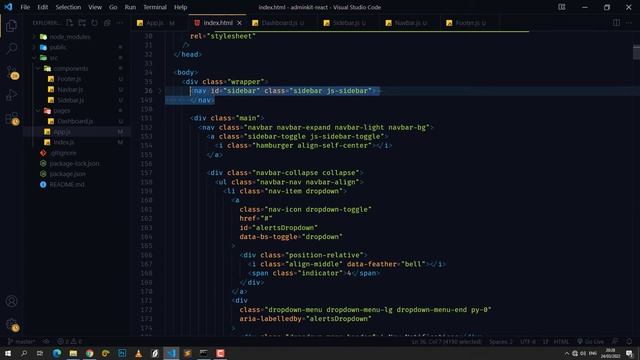The height and width of the screenshot is (360, 640).
Task: Unfold the collapsed nav block at line 36
Action: [160, 91]
